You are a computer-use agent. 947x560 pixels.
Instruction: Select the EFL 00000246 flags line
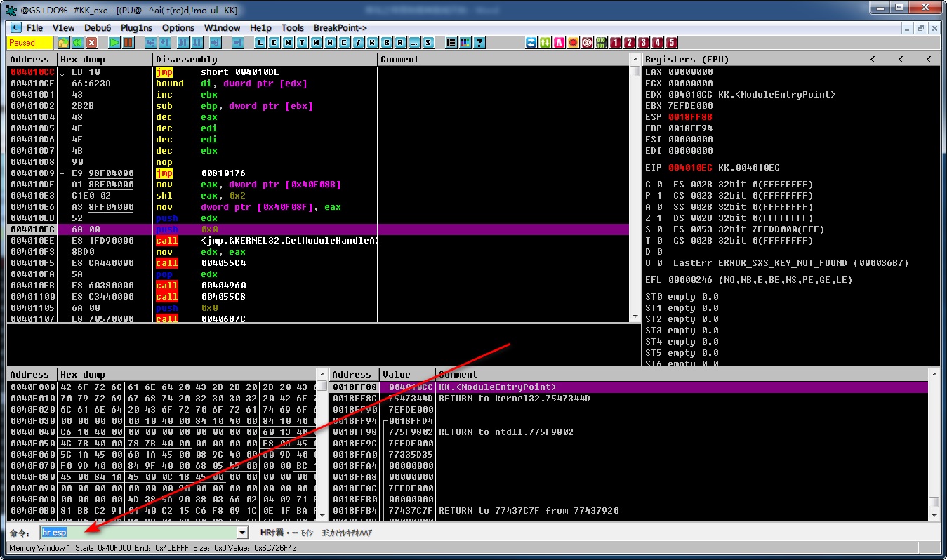tap(749, 280)
